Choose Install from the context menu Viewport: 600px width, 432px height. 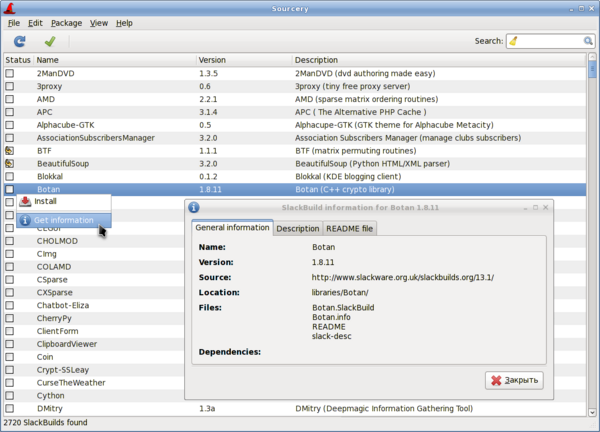point(46,201)
